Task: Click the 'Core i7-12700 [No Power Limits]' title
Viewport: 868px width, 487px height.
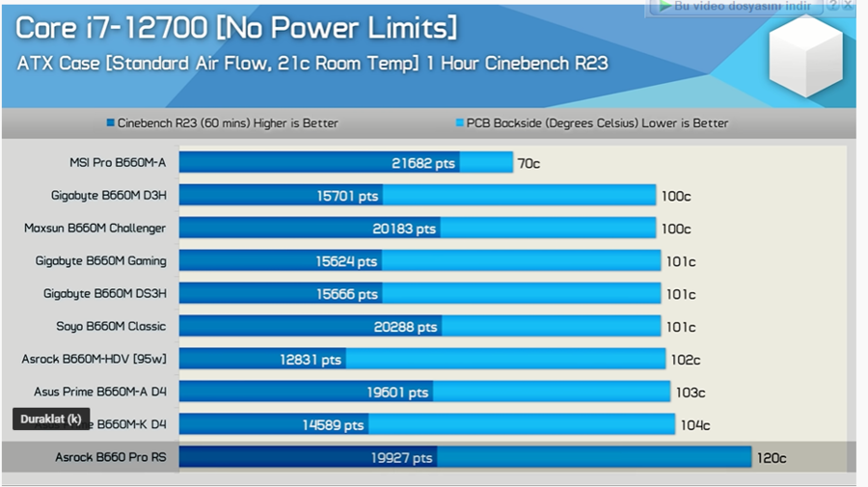Action: click(236, 28)
